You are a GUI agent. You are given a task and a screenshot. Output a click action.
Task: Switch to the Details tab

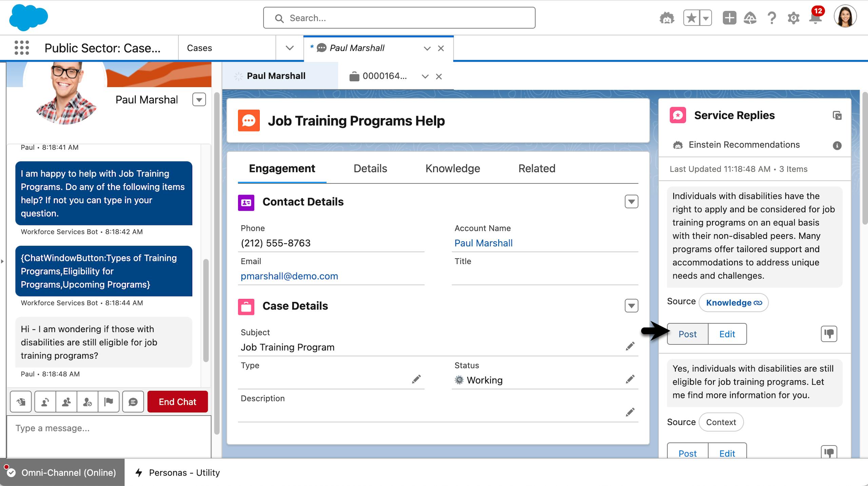click(370, 168)
